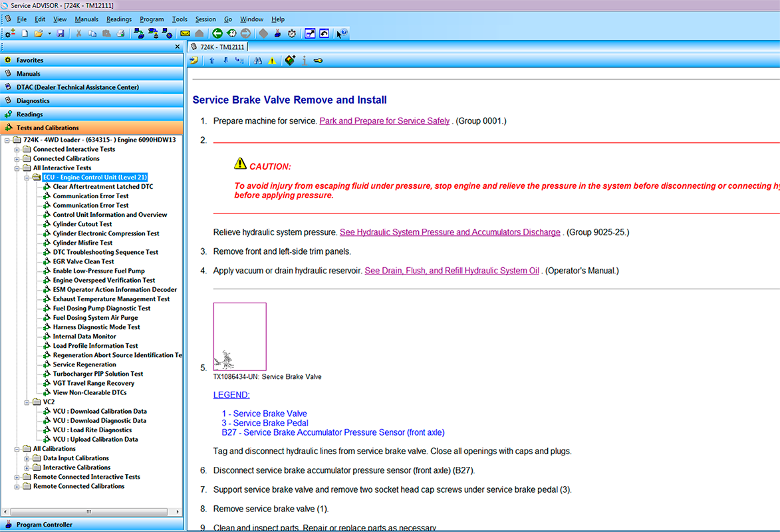This screenshot has height=532, width=780.
Task: Expand Data Input Calibrations folder
Action: [x=27, y=458]
